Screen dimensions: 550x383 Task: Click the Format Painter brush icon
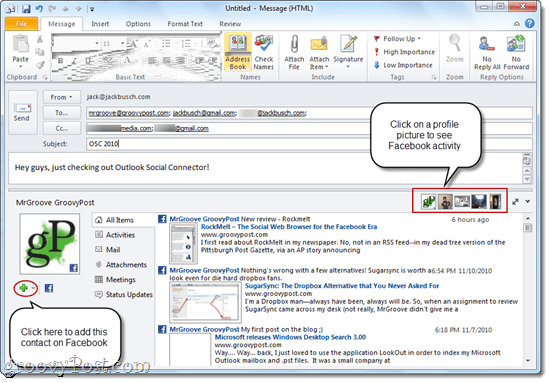click(x=40, y=65)
